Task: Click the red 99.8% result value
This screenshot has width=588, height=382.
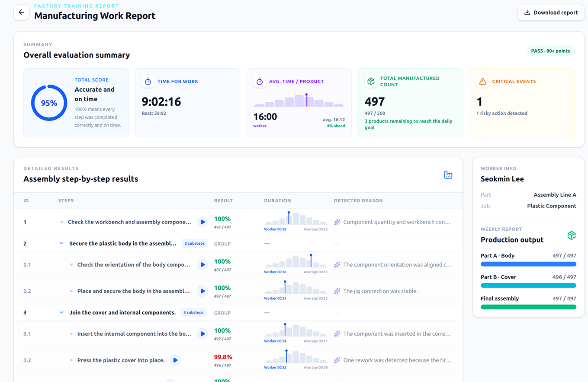Action: click(x=223, y=357)
